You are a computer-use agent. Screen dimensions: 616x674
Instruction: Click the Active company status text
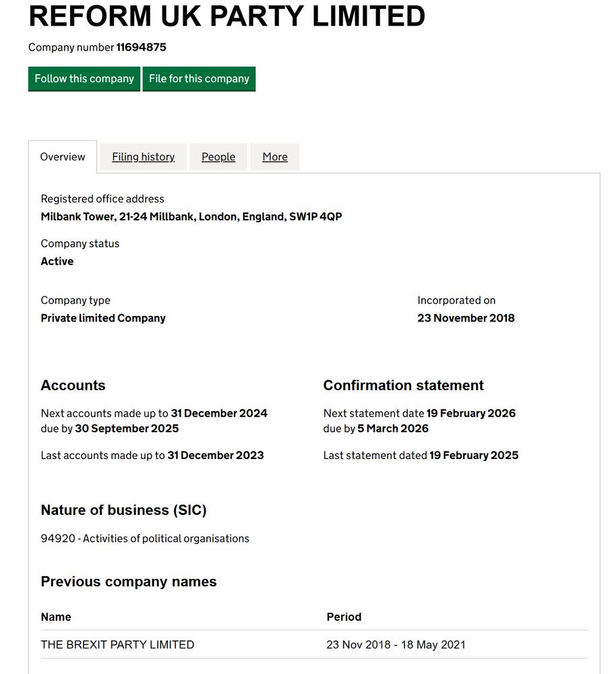click(57, 262)
